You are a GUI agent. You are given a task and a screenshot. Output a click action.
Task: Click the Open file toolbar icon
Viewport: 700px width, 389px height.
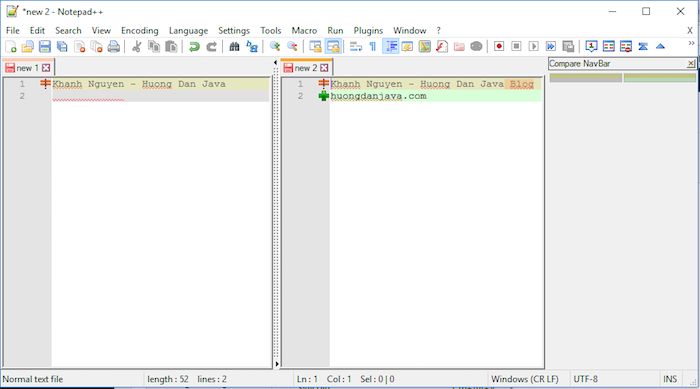click(28, 46)
